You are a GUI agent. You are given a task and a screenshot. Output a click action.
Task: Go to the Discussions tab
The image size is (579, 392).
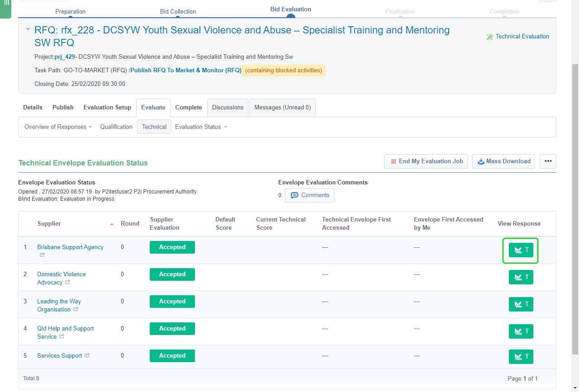click(228, 108)
